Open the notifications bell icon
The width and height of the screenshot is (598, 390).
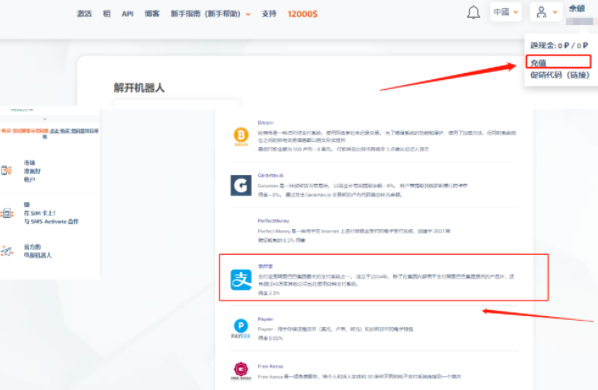473,13
